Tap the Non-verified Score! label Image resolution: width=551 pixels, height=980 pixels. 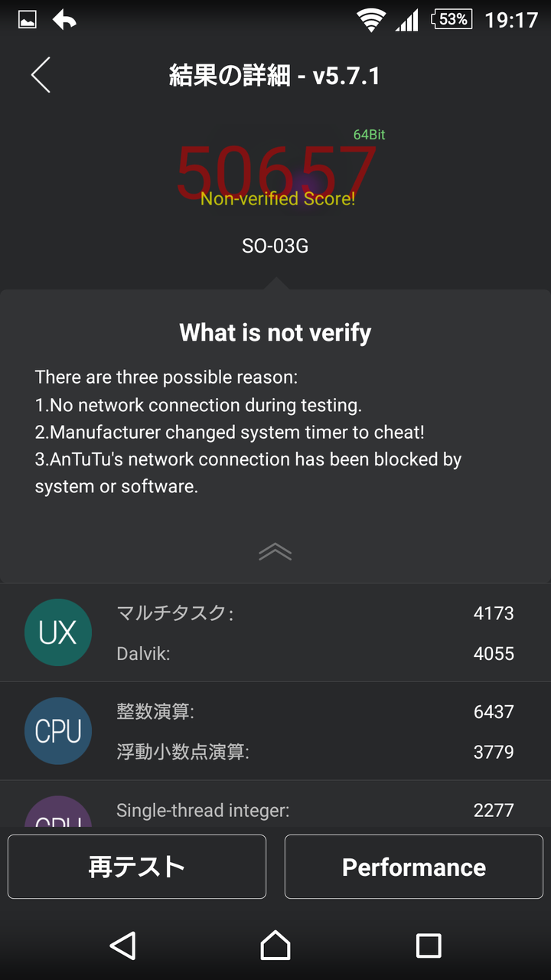278,199
